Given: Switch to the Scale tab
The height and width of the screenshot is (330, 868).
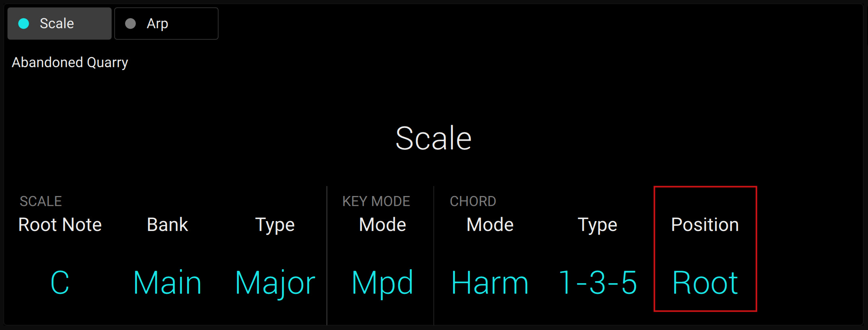Looking at the screenshot, I should point(59,24).
